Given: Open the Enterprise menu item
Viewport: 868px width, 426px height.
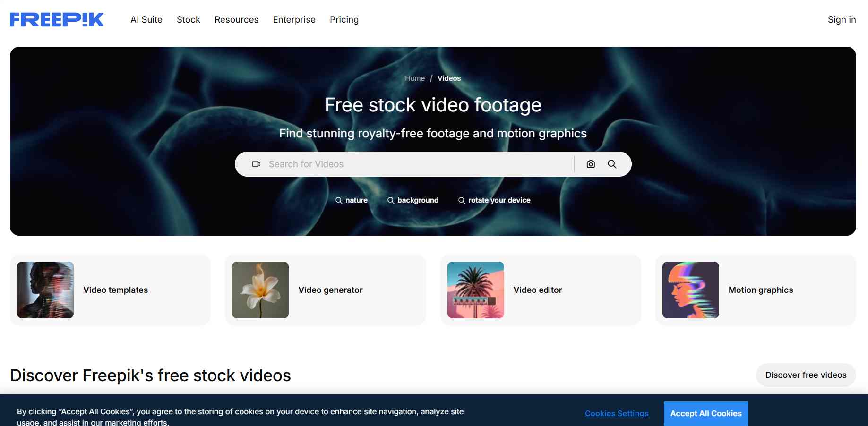Looking at the screenshot, I should coord(294,20).
